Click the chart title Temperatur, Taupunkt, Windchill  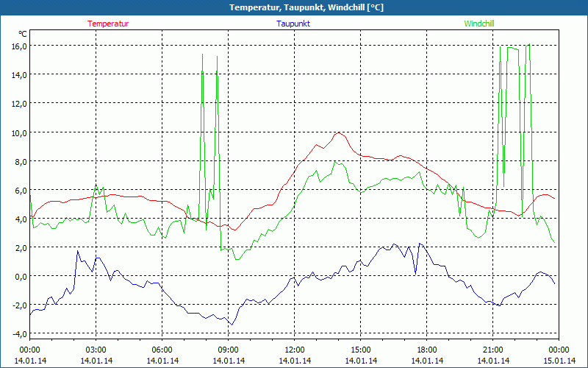[306, 7]
